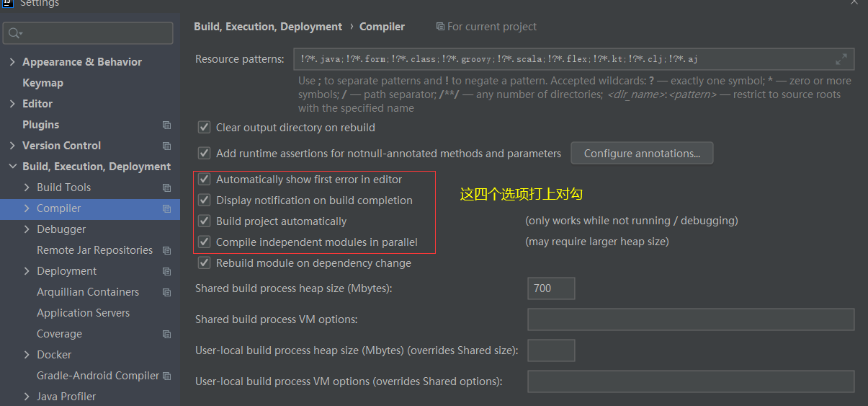This screenshot has width=868, height=406.
Task: Toggle Clear output directory on rebuild
Action: click(x=204, y=128)
